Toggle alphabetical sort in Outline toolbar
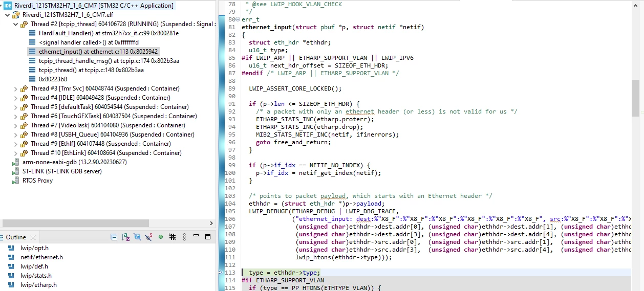 (125, 237)
